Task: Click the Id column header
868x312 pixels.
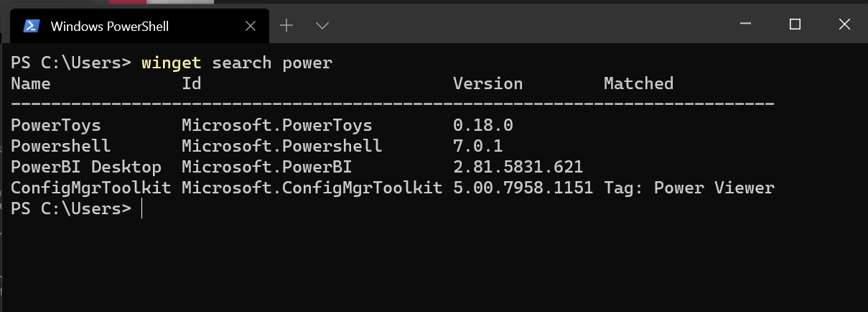Action: 192,83
